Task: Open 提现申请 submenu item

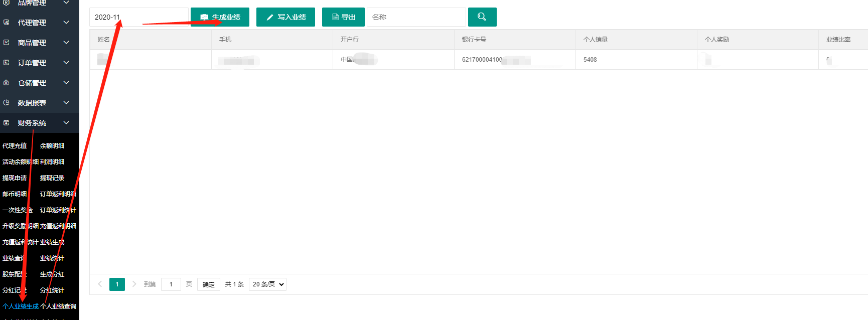Action: point(15,178)
